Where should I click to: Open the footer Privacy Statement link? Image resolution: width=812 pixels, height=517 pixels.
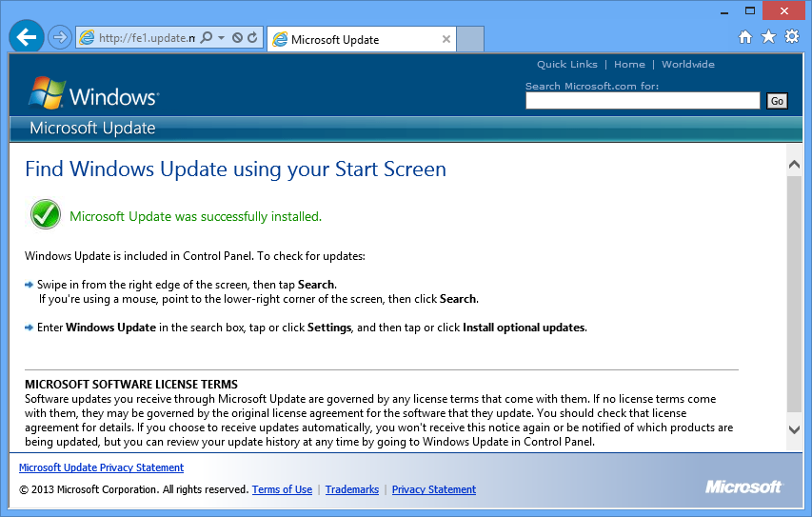(x=434, y=489)
